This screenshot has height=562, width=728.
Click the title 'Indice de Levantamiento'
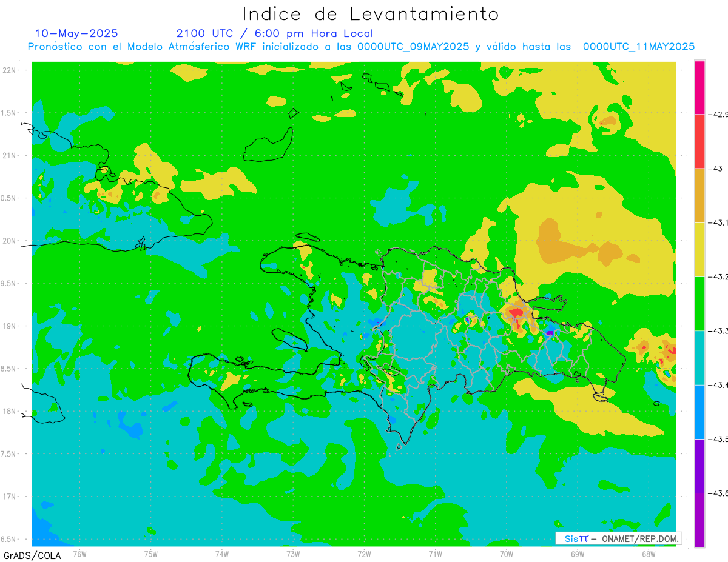(x=371, y=13)
